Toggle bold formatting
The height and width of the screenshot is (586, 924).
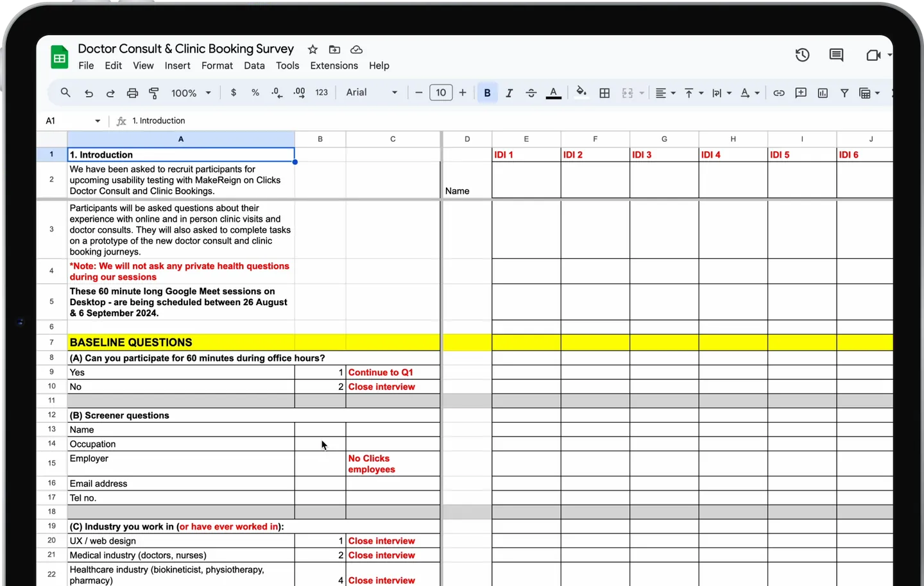[x=487, y=93]
